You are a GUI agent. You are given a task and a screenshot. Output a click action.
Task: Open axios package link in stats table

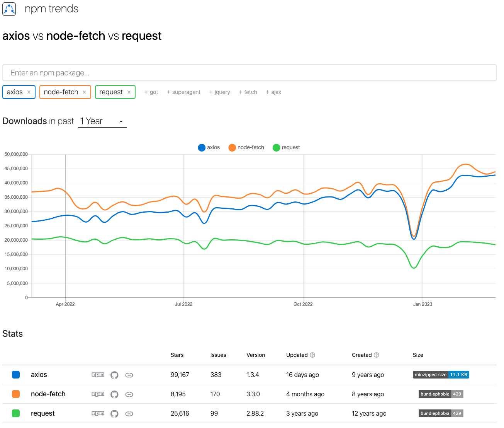pos(39,375)
